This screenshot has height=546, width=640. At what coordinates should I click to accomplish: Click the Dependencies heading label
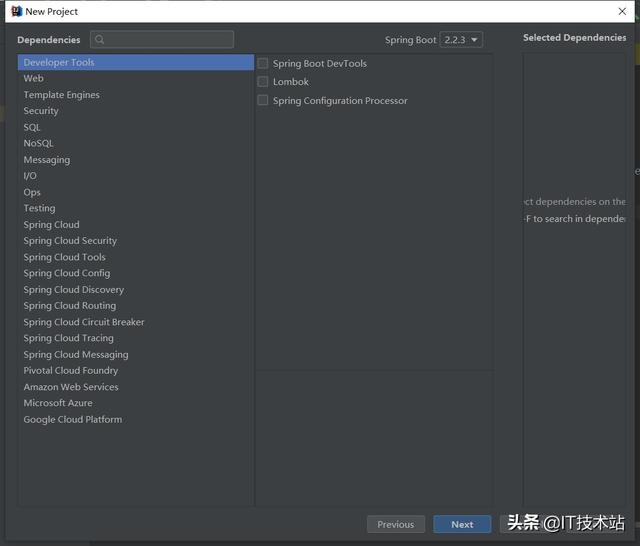click(49, 40)
